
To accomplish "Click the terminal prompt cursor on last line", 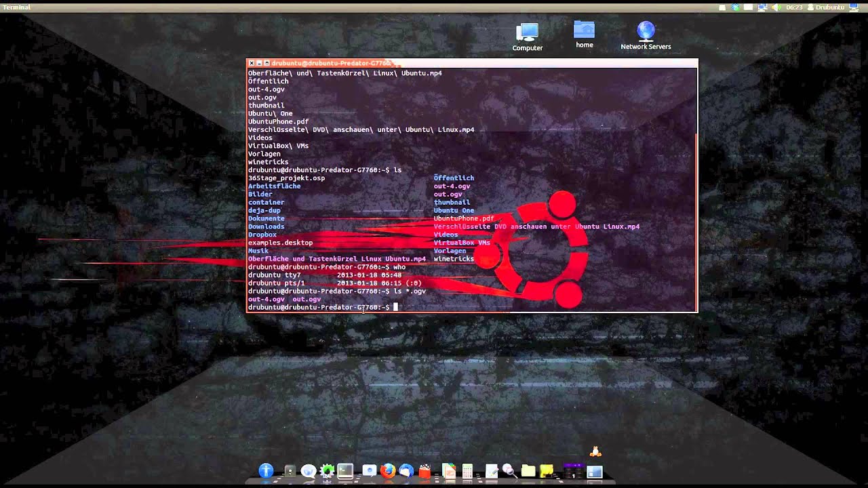I will 396,307.
